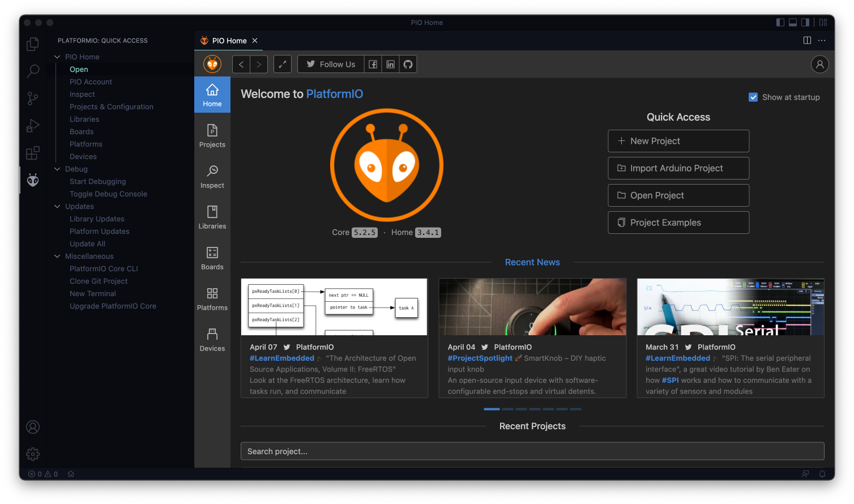Screen dimensions: 854x504
Task: Open Boards in PIO Home sidebar
Action: [212, 259]
